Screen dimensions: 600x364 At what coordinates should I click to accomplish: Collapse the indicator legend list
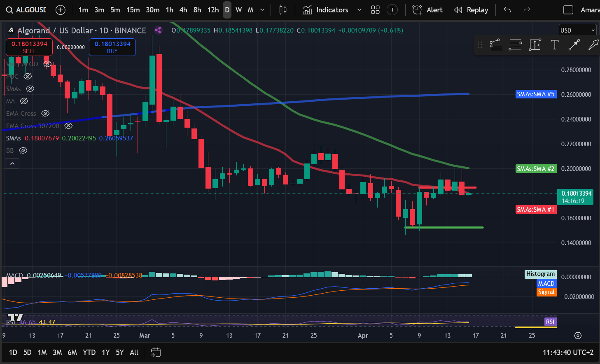point(12,163)
